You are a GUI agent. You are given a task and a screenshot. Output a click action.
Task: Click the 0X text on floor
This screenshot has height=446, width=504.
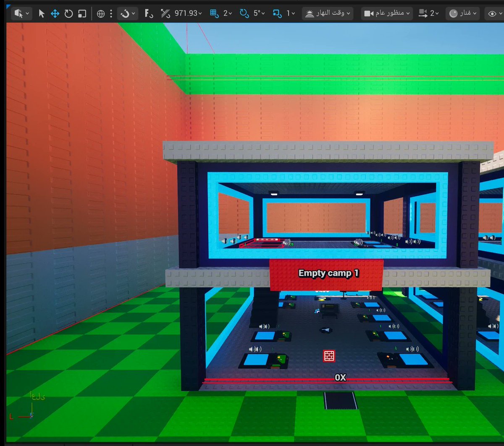tap(340, 378)
